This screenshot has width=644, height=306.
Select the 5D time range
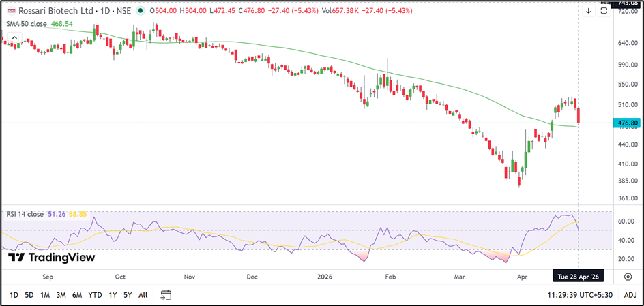[29, 294]
